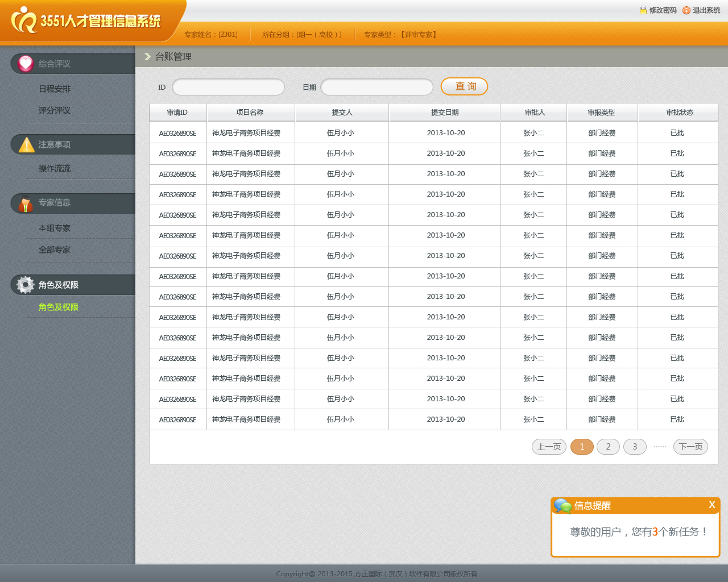Click the 所在分组 [组一 (高校)] text
Image resolution: width=728 pixels, height=582 pixels.
[301, 35]
